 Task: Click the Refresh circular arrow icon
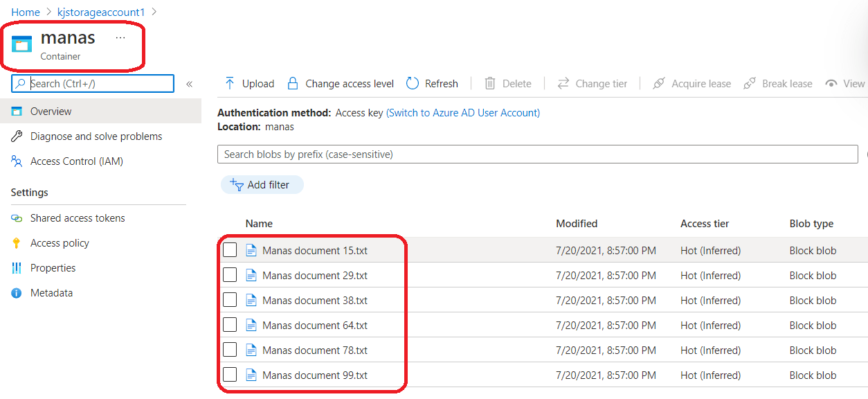coord(413,83)
